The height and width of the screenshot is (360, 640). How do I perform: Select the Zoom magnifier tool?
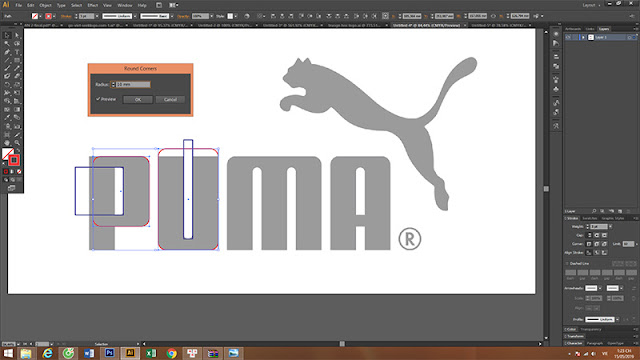click(17, 142)
